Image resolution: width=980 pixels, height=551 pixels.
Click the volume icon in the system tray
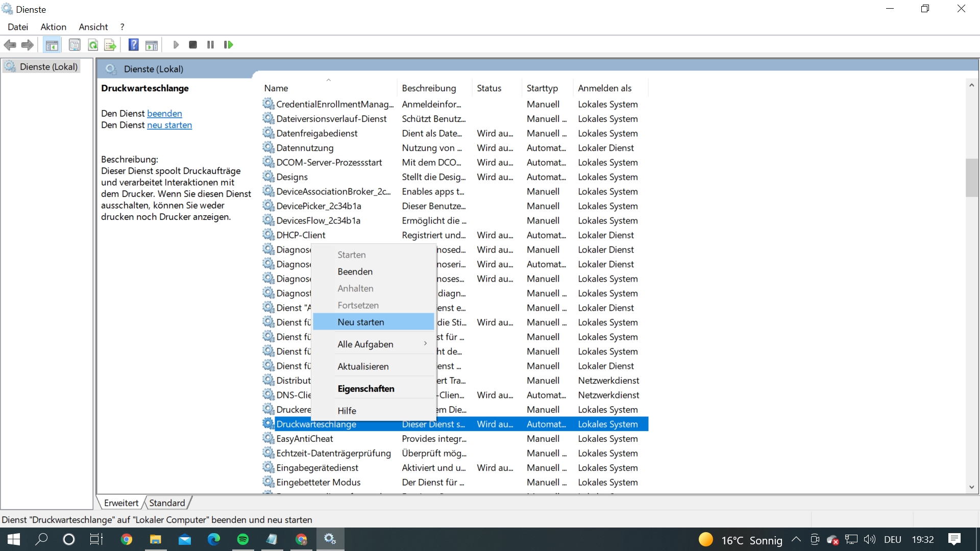[x=870, y=539]
